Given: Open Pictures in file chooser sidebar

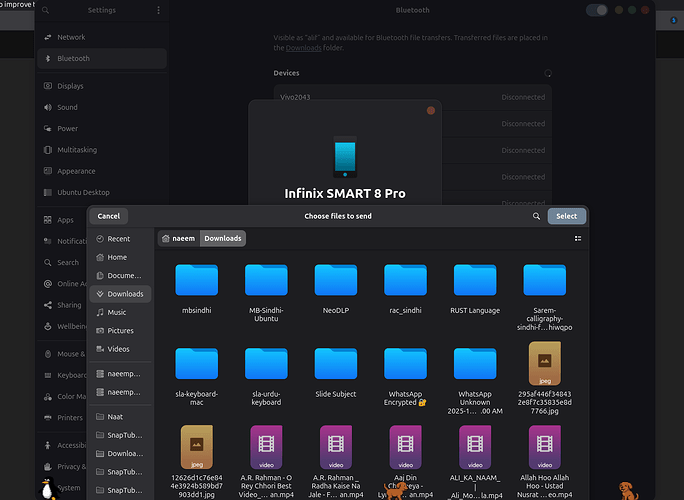Looking at the screenshot, I should 120,330.
